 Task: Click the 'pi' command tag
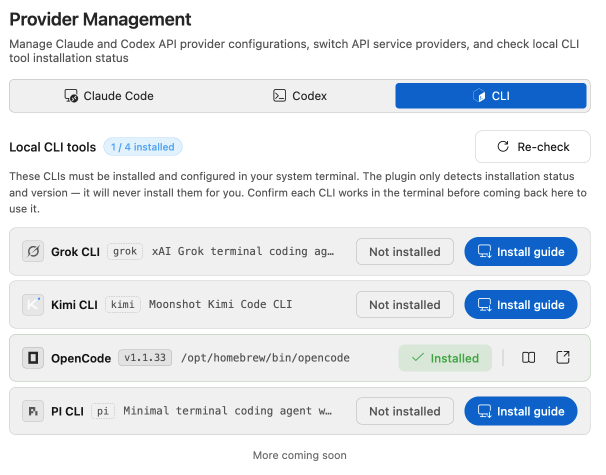click(x=103, y=411)
